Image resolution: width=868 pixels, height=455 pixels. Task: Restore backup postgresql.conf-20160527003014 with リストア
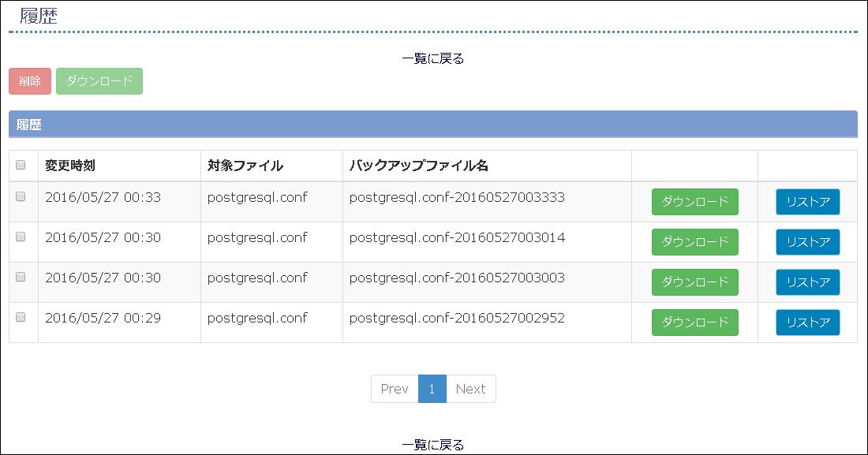(808, 242)
